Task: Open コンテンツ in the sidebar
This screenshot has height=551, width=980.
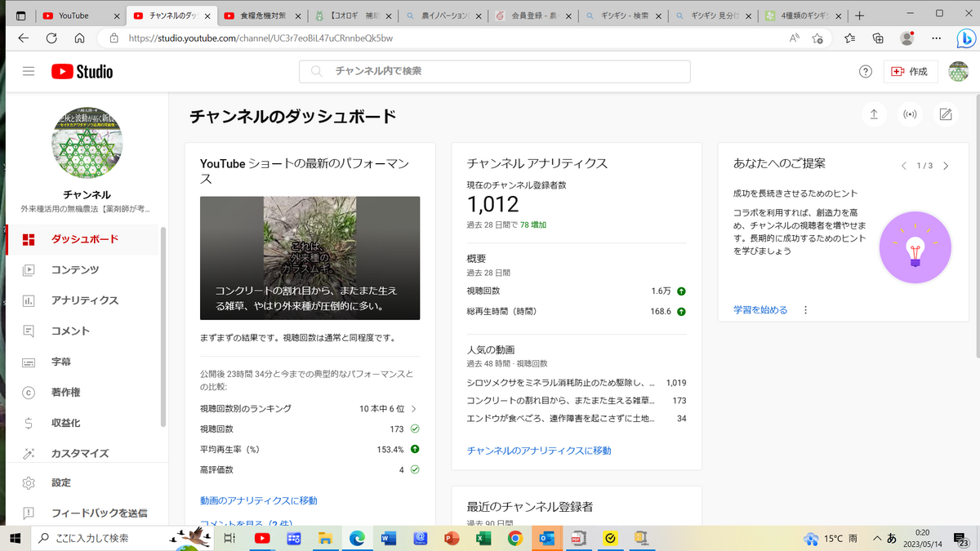Action: [82, 269]
